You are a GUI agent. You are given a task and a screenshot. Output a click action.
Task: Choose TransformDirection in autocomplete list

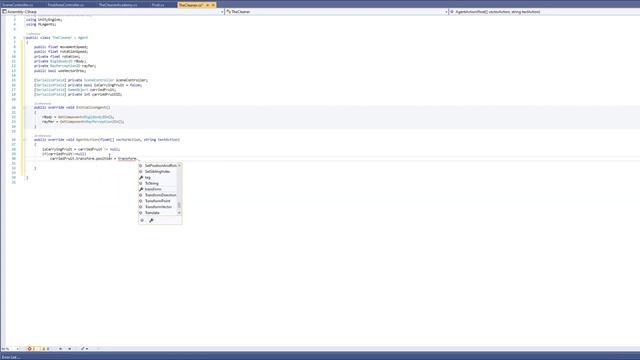158,195
